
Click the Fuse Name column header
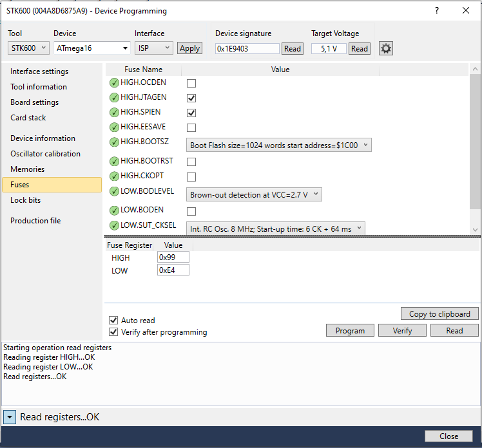pyautogui.click(x=143, y=70)
